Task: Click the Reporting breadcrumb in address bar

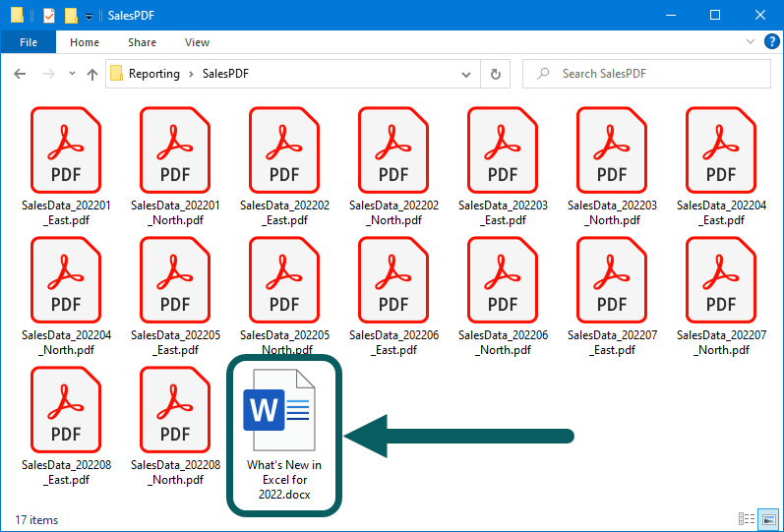Action: (153, 74)
